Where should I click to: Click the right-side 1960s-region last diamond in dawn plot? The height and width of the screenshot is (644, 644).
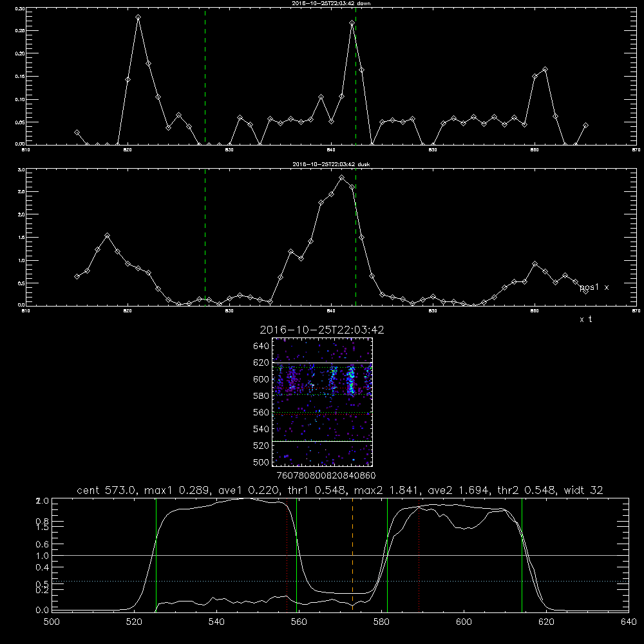click(585, 126)
